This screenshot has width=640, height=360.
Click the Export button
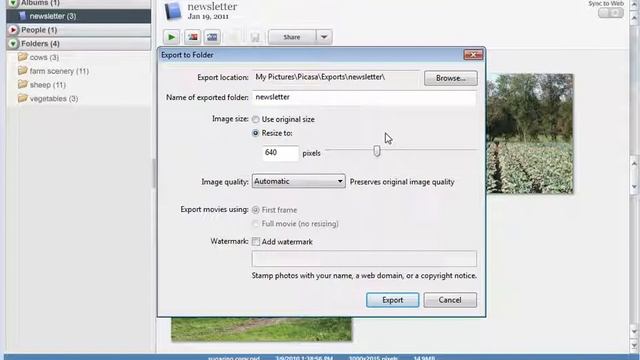[392, 300]
